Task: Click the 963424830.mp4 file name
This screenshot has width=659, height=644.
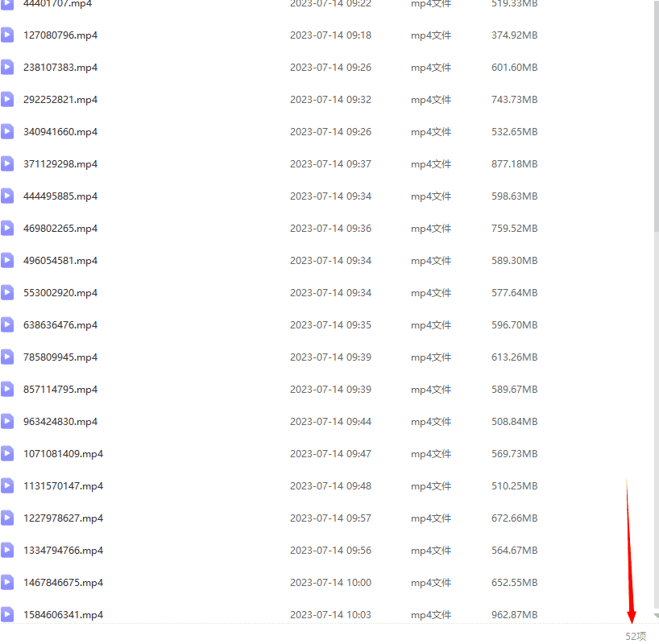Action: coord(60,422)
